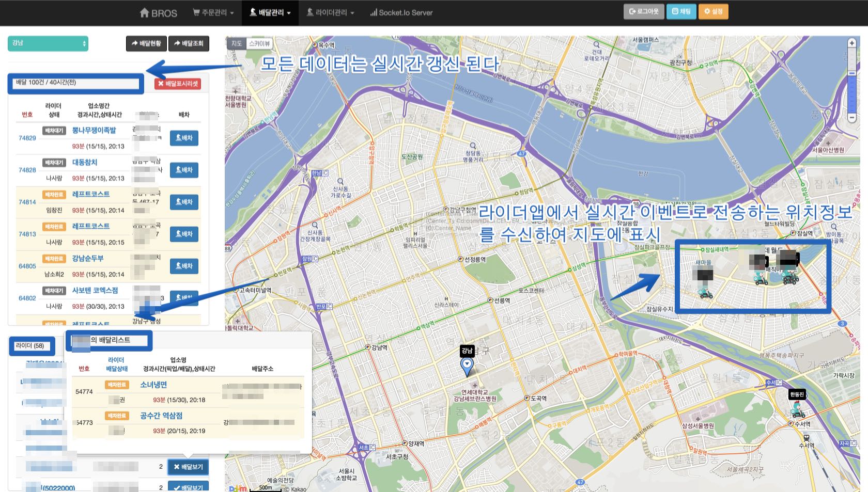Dispatch order 74813 with 배차 button

point(184,234)
